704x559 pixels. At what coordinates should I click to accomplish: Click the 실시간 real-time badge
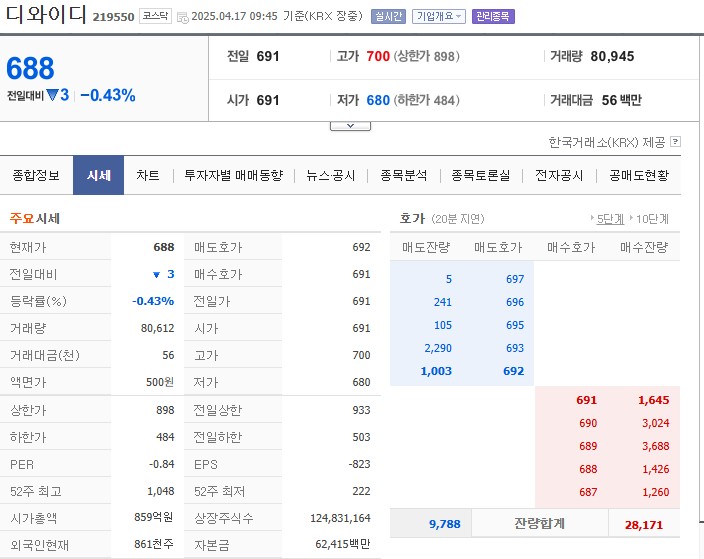click(x=388, y=17)
